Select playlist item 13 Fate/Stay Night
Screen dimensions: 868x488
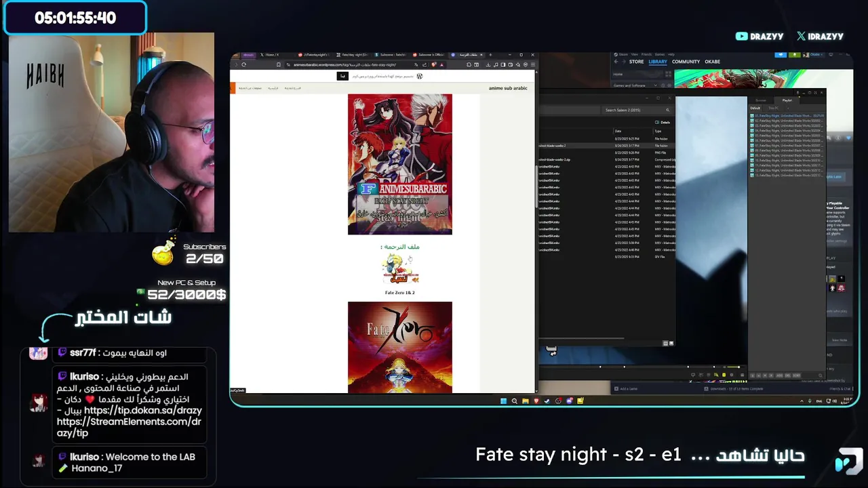coord(787,175)
